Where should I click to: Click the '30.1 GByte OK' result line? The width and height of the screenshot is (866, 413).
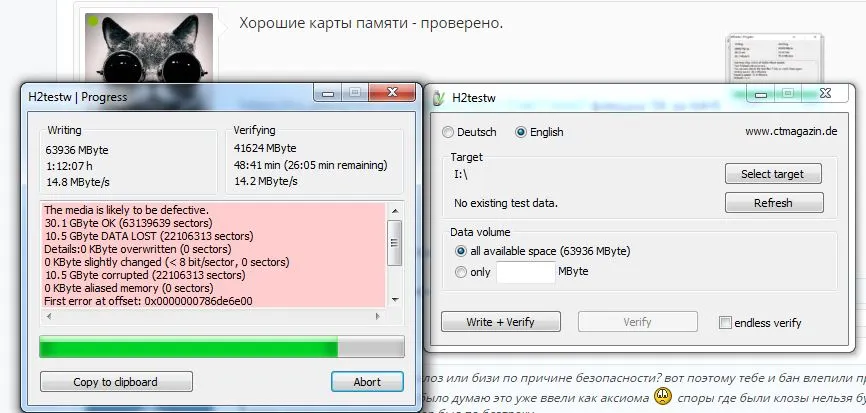(x=128, y=223)
